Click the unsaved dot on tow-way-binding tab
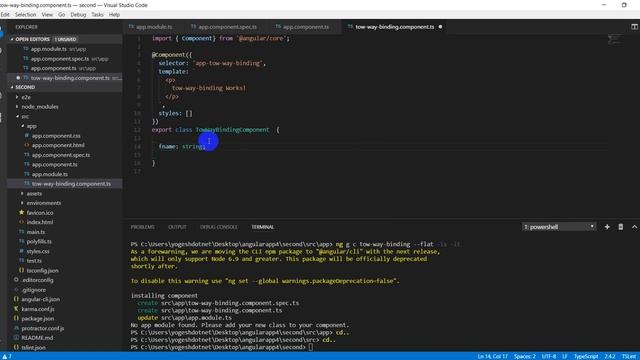The width and height of the screenshot is (640, 360). coord(440,27)
